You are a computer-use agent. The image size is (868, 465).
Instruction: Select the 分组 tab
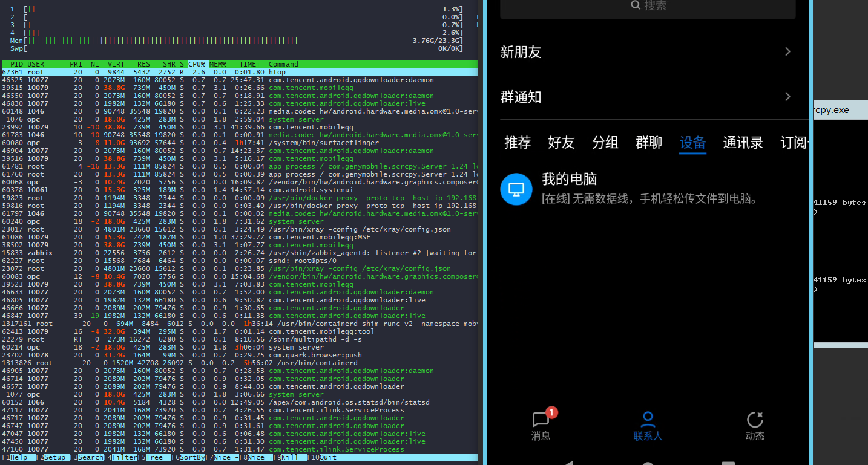click(605, 143)
